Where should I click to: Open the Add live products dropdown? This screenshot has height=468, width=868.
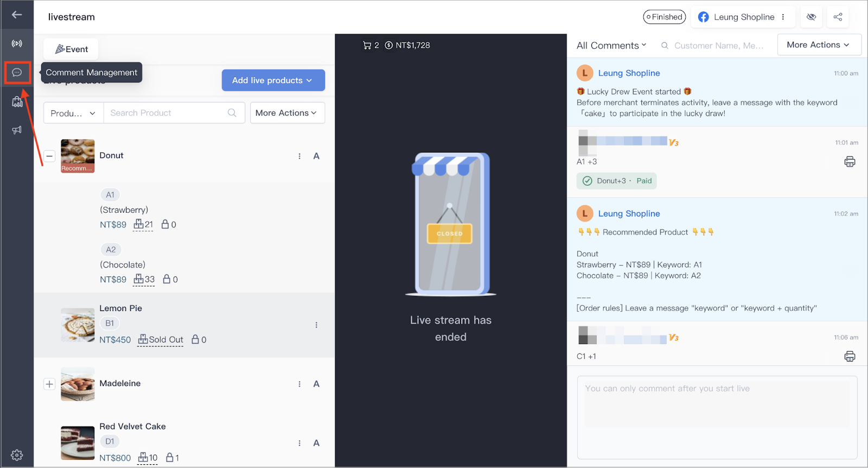[x=273, y=80]
